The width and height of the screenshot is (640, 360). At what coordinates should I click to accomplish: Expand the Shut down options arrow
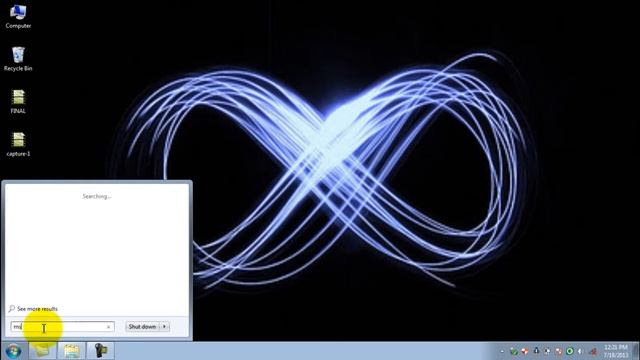click(164, 327)
